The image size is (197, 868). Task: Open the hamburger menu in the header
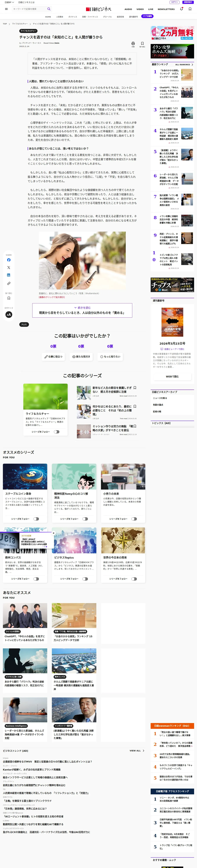(6, 9)
